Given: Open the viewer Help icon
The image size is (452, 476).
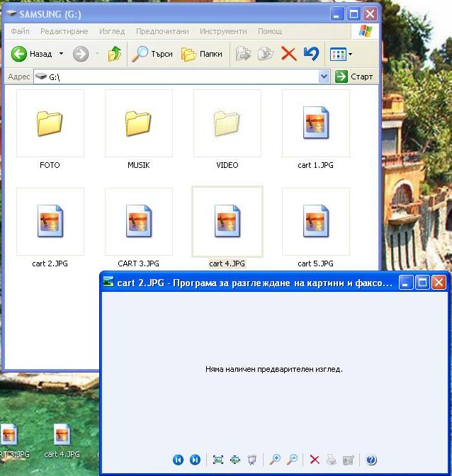Looking at the screenshot, I should [x=371, y=460].
